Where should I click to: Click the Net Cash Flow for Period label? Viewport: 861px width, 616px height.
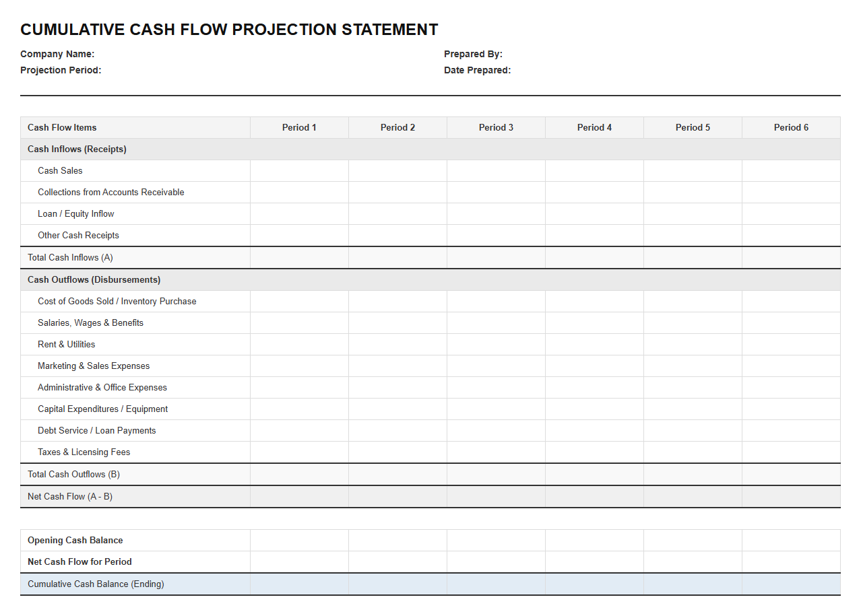tap(79, 561)
